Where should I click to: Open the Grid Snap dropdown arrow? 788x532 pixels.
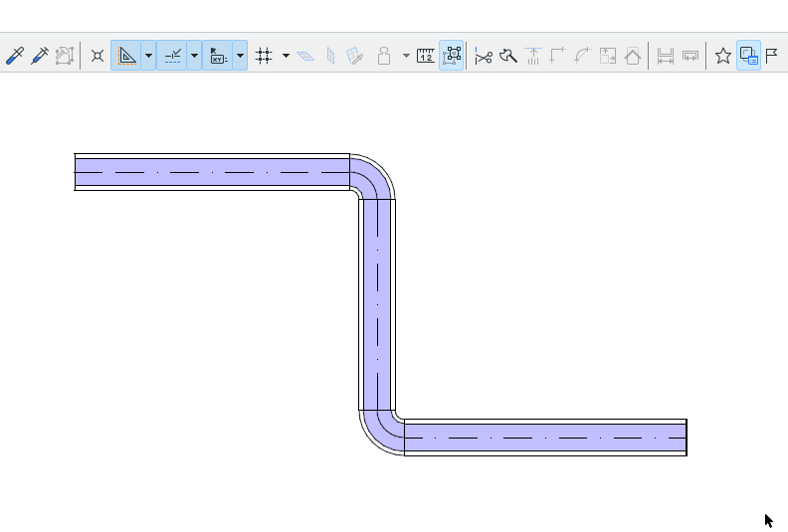pyautogui.click(x=286, y=56)
